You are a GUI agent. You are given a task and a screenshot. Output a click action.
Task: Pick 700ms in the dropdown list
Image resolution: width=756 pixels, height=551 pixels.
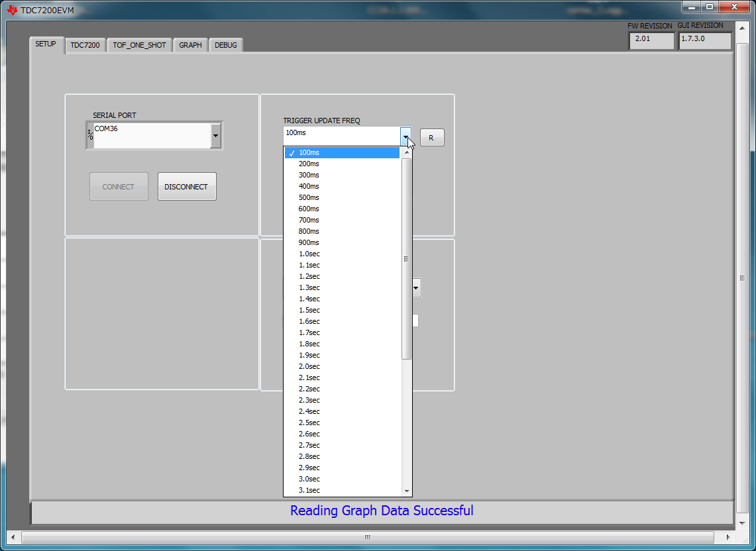pyautogui.click(x=343, y=220)
